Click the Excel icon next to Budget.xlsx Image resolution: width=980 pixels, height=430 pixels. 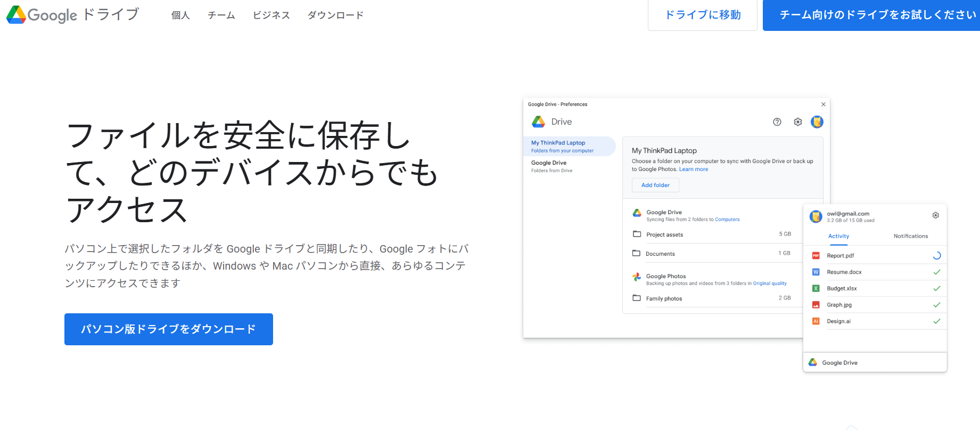coord(816,288)
